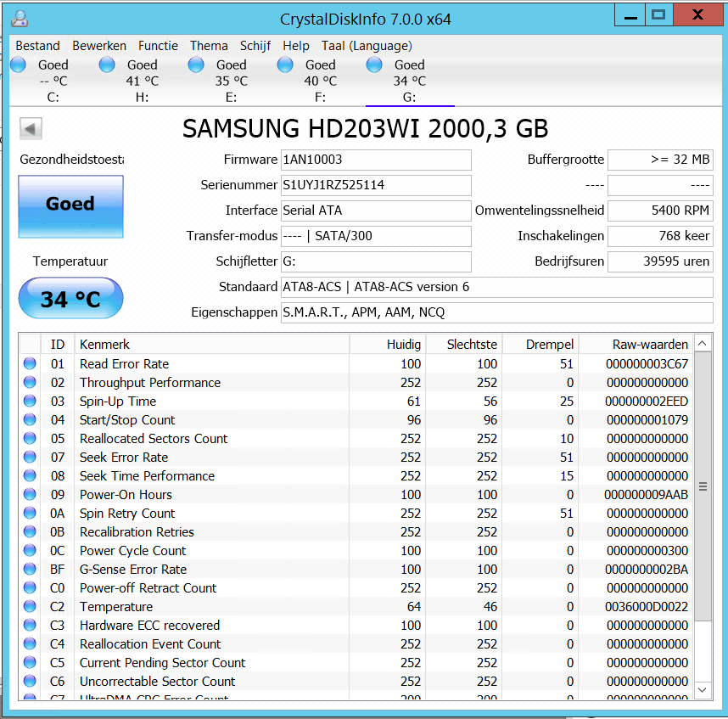This screenshot has height=719, width=728.
Task: Click the status dot of Hardware ECC recovered
Action: 30,625
